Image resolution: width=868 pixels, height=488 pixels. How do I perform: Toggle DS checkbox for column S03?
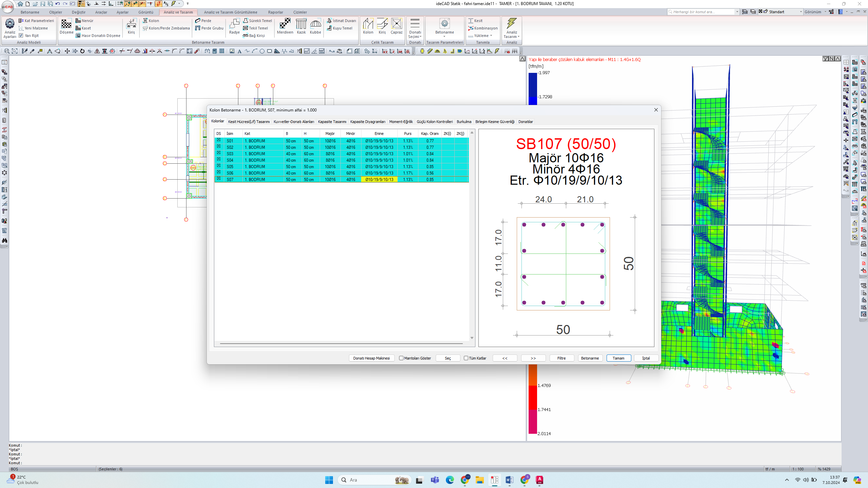click(x=219, y=153)
